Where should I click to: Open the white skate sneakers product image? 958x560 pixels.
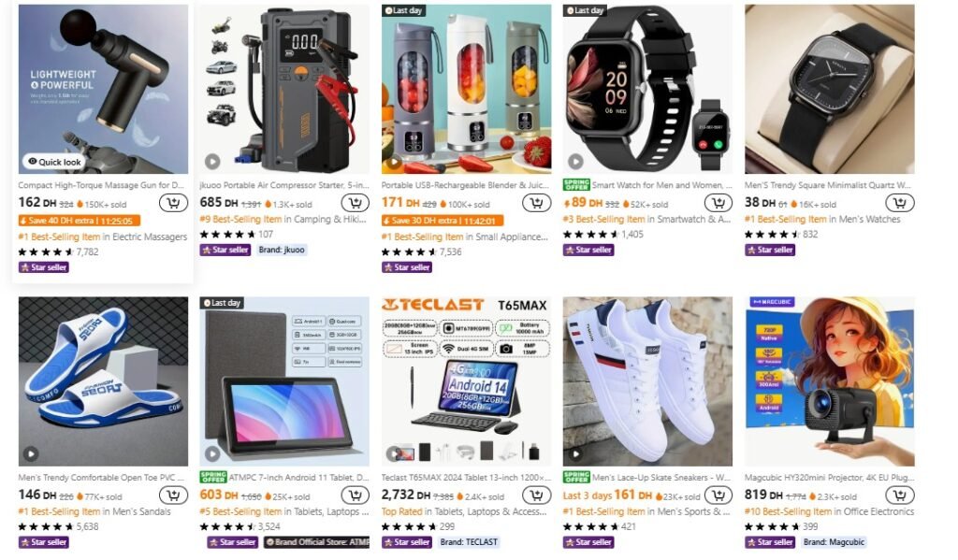tap(647, 381)
